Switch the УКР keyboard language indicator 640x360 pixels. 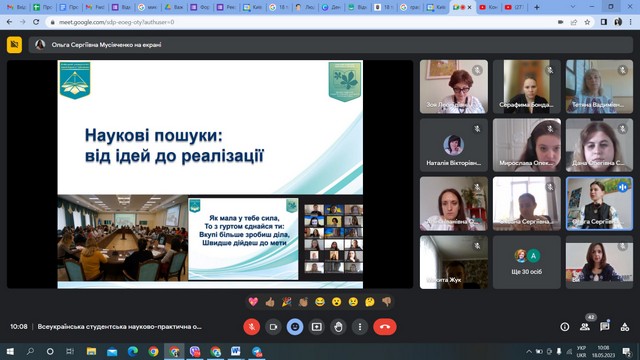pos(581,351)
